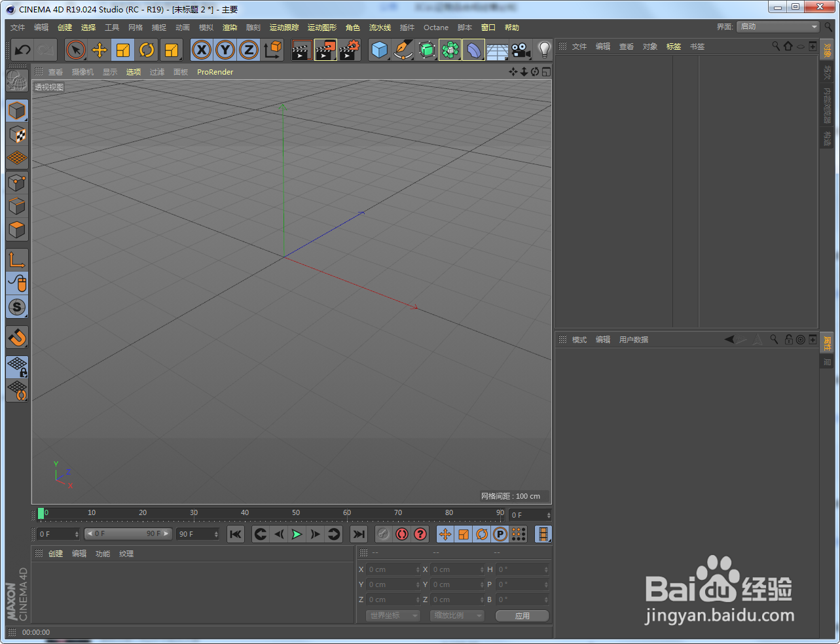The width and height of the screenshot is (840, 644).
Task: Open the 文件 menu
Action: [x=18, y=27]
